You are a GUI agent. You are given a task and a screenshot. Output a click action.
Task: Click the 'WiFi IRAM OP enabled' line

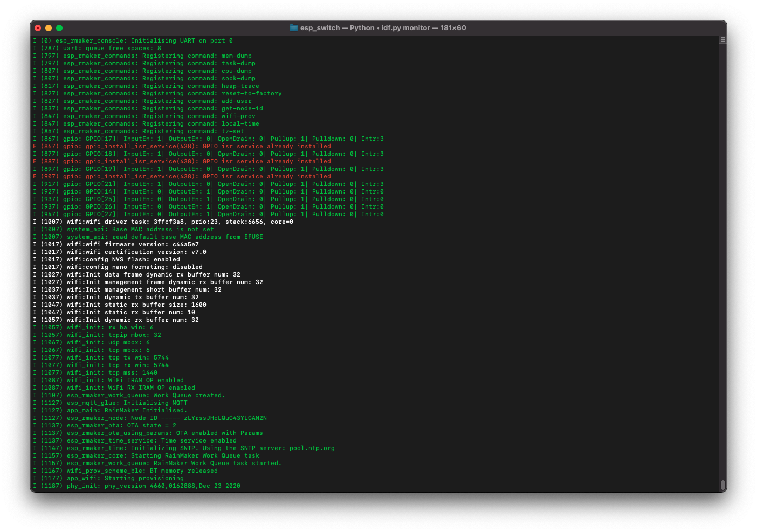[108, 380]
